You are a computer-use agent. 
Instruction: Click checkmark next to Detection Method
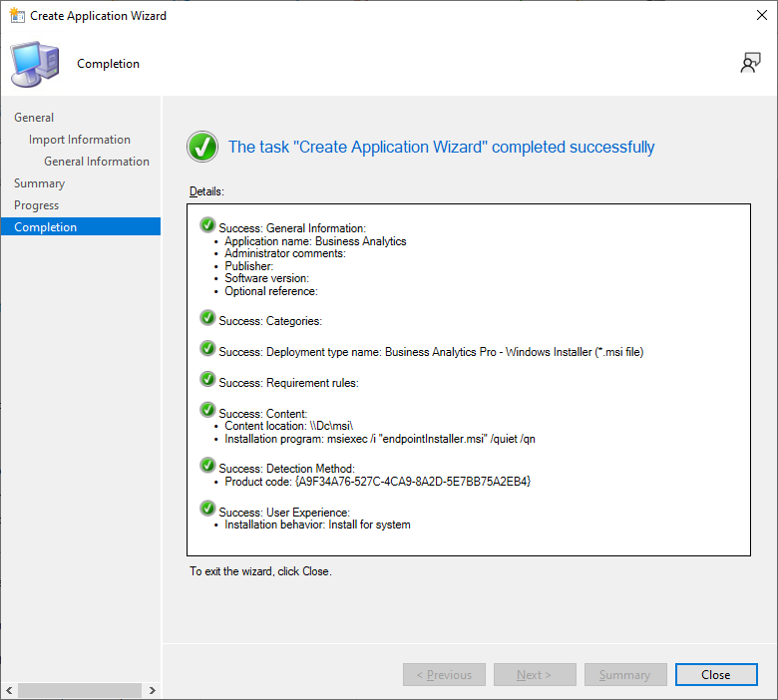207,465
